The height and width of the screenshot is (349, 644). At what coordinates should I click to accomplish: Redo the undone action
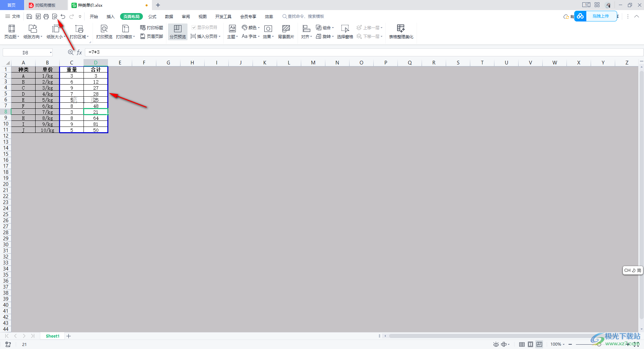[71, 16]
